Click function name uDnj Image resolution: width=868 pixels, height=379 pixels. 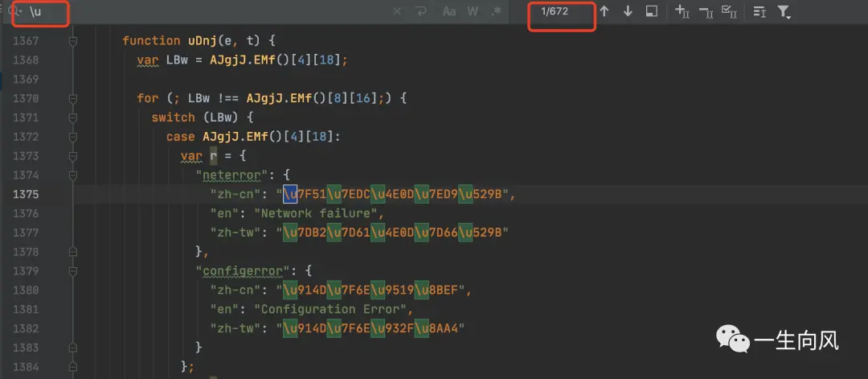point(202,41)
